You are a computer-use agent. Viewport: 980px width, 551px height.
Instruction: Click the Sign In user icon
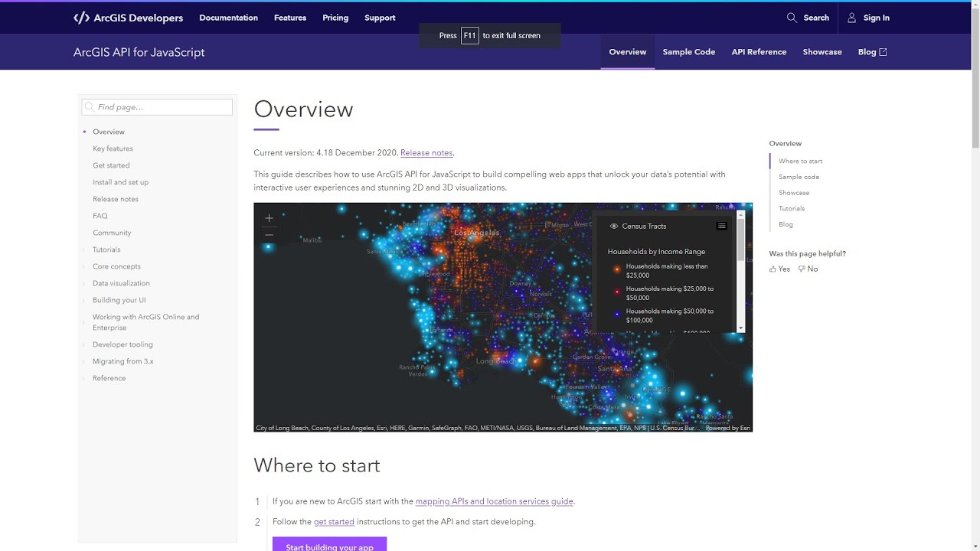[x=851, y=18]
